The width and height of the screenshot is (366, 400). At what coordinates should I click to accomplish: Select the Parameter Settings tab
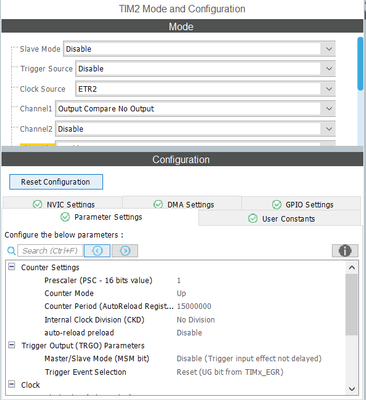[101, 217]
